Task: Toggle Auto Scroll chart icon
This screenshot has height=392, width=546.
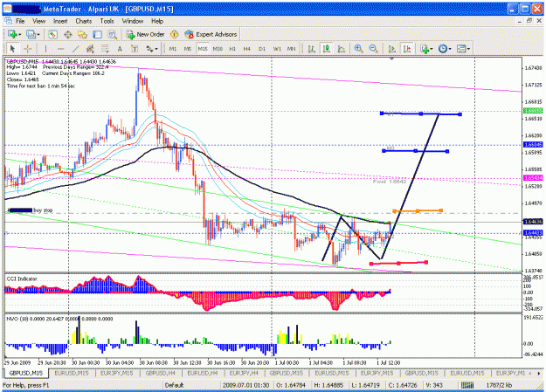Action: pos(391,49)
